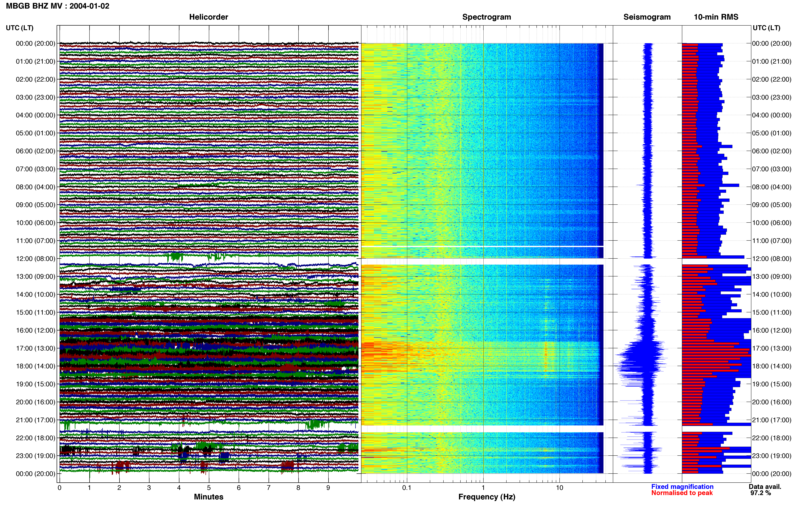The height and width of the screenshot is (508, 812).
Task: Click the Spectrogram panel heading
Action: pos(487,17)
